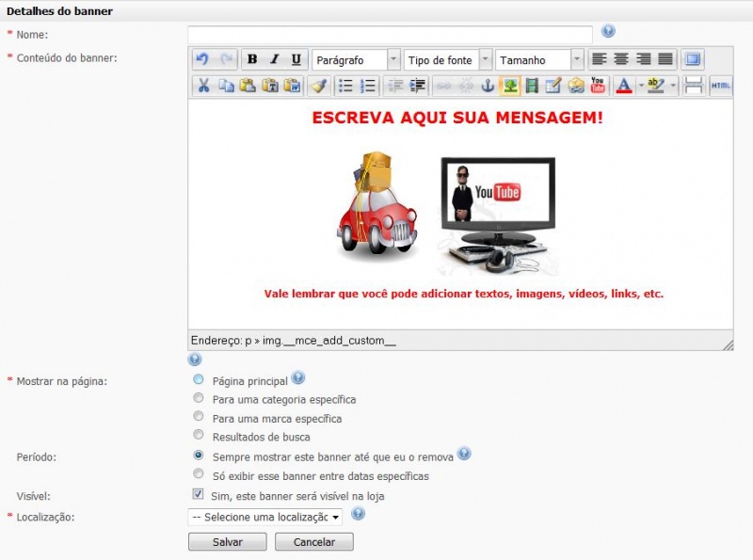753x560 pixels.
Task: Toggle bold formatting
Action: 252,59
